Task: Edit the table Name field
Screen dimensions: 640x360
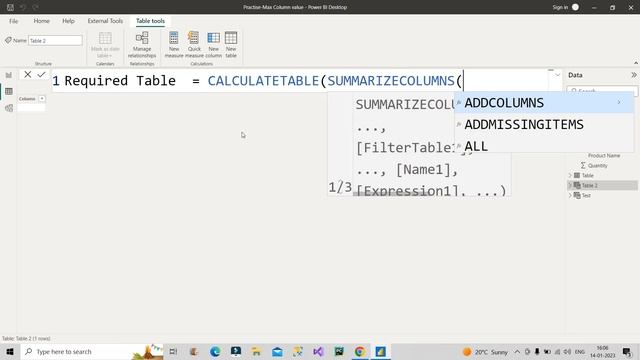Action: [55, 40]
